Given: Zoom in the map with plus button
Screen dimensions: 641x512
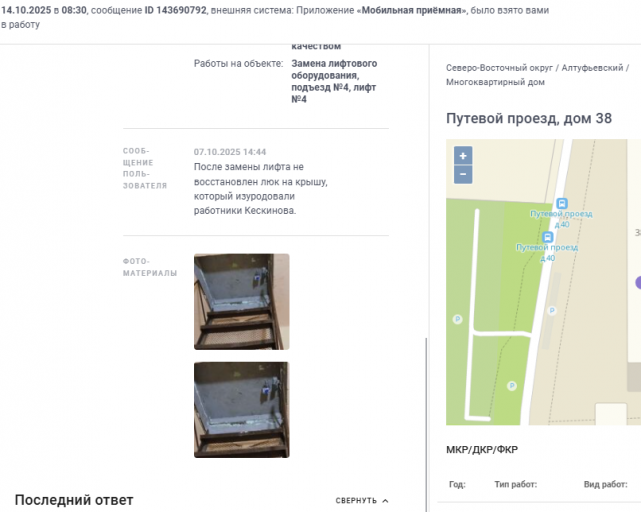Looking at the screenshot, I should (463, 156).
